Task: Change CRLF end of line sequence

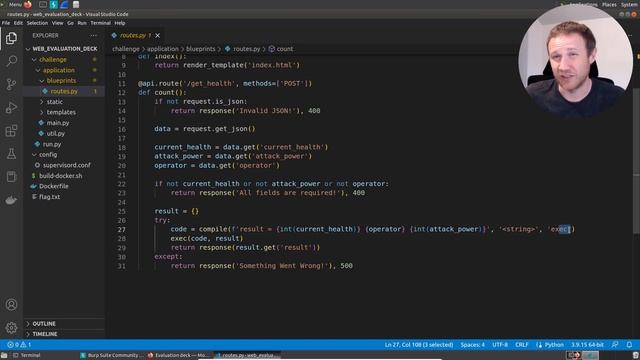Action: click(522, 345)
